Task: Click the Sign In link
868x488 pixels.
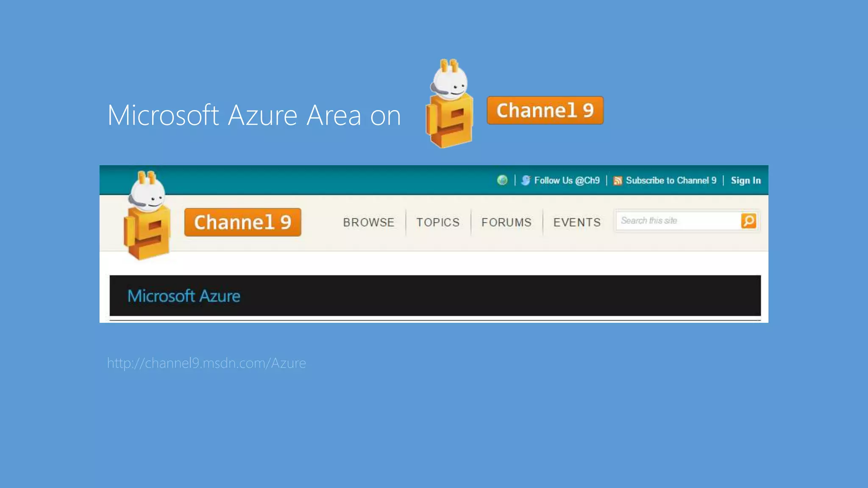Action: click(746, 180)
